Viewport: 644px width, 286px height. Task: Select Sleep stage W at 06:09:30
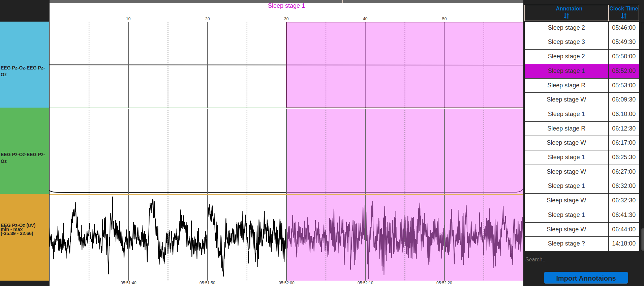[582, 99]
